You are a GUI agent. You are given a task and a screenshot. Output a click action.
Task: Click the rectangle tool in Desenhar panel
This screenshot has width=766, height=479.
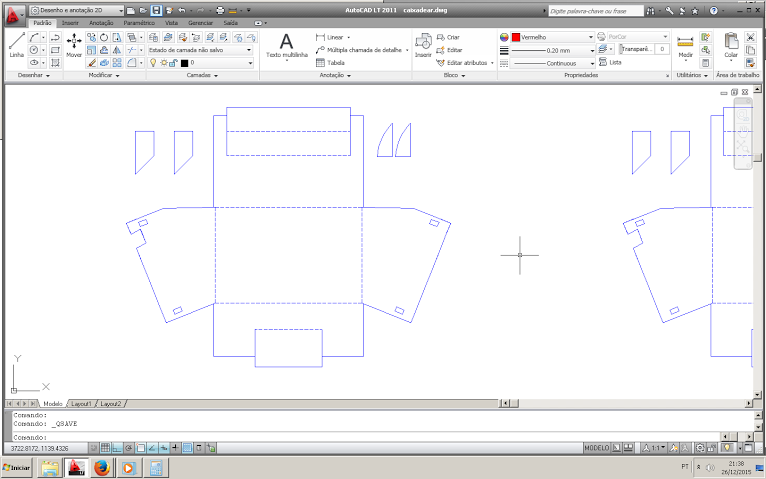[55, 50]
